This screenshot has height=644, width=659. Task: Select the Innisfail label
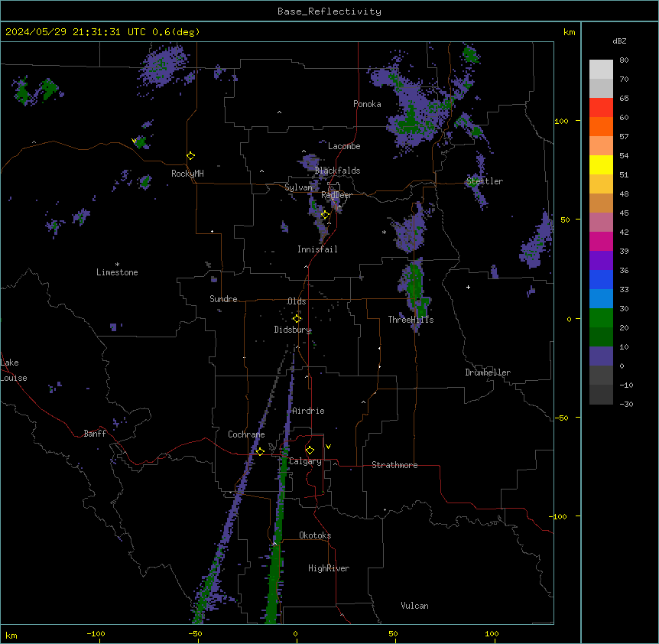pyautogui.click(x=317, y=249)
